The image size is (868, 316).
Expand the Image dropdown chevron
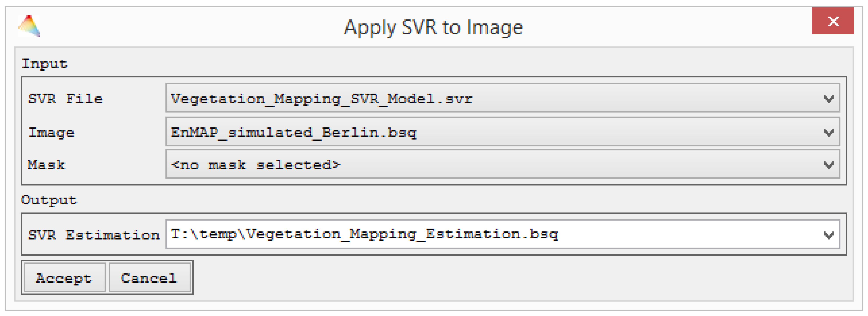(x=829, y=132)
